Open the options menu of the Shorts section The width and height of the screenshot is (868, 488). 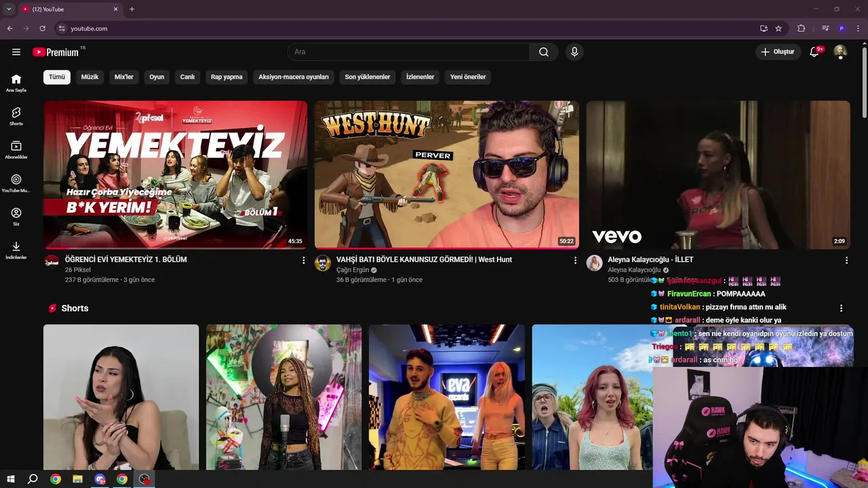pyautogui.click(x=841, y=308)
